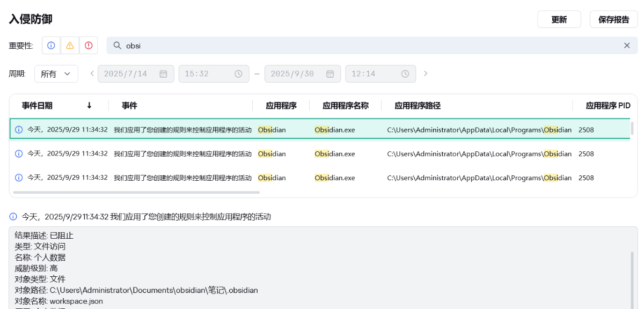Click Obsidian.exe in the second row
644x309 pixels.
[x=335, y=154]
